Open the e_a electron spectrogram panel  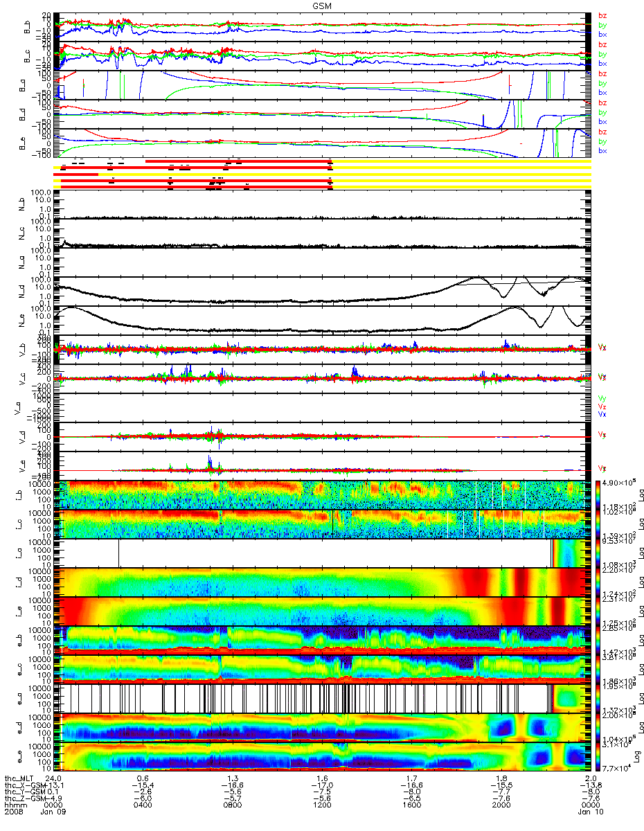coord(323,698)
